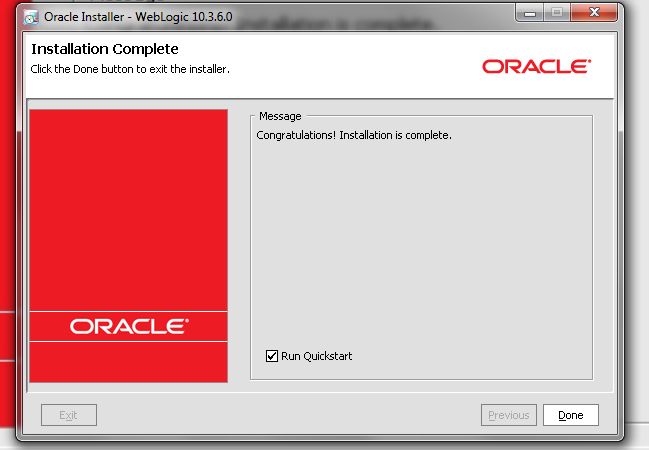
Task: Uncheck the Run Quickstart checkbox
Action: point(272,356)
